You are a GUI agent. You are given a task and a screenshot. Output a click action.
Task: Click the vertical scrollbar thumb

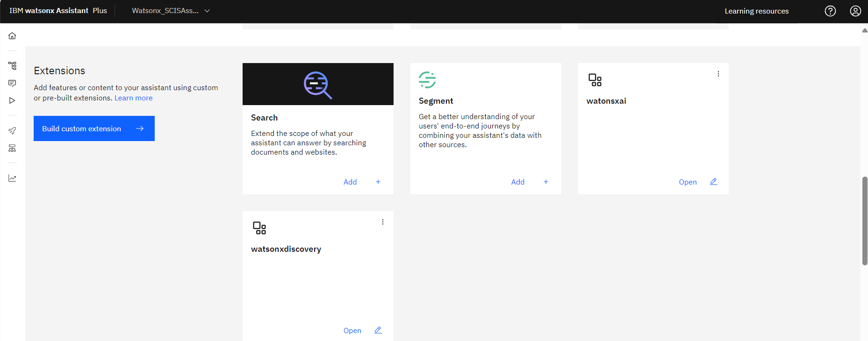click(x=865, y=220)
